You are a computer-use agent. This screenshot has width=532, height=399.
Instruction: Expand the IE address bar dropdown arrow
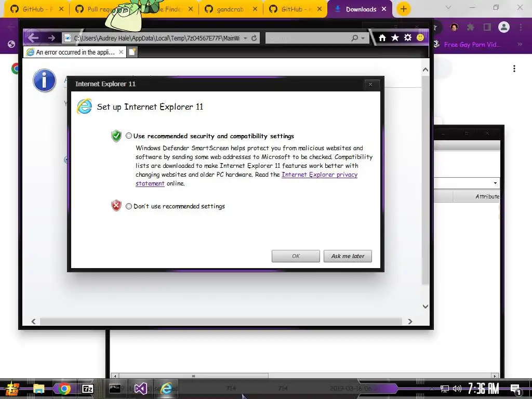point(245,38)
